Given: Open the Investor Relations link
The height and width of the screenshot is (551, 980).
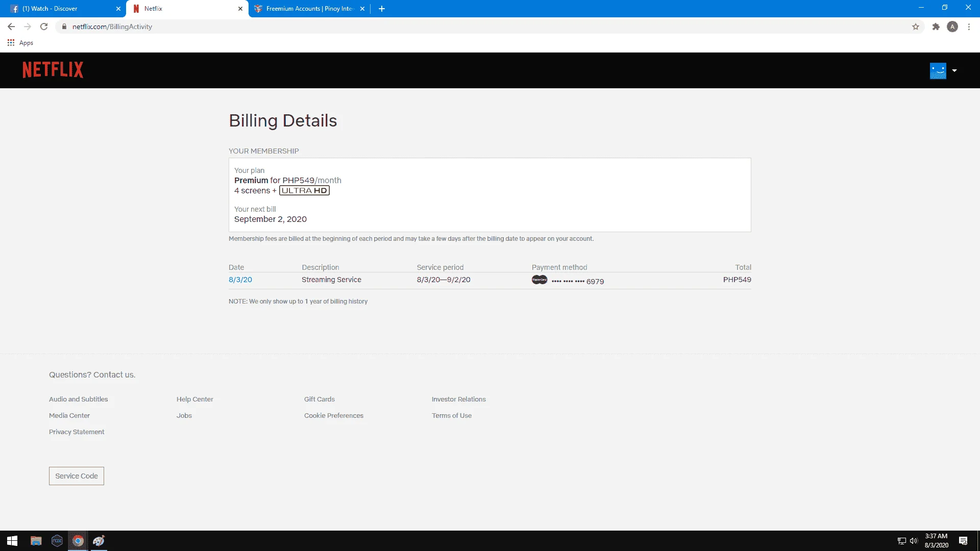Looking at the screenshot, I should 459,399.
